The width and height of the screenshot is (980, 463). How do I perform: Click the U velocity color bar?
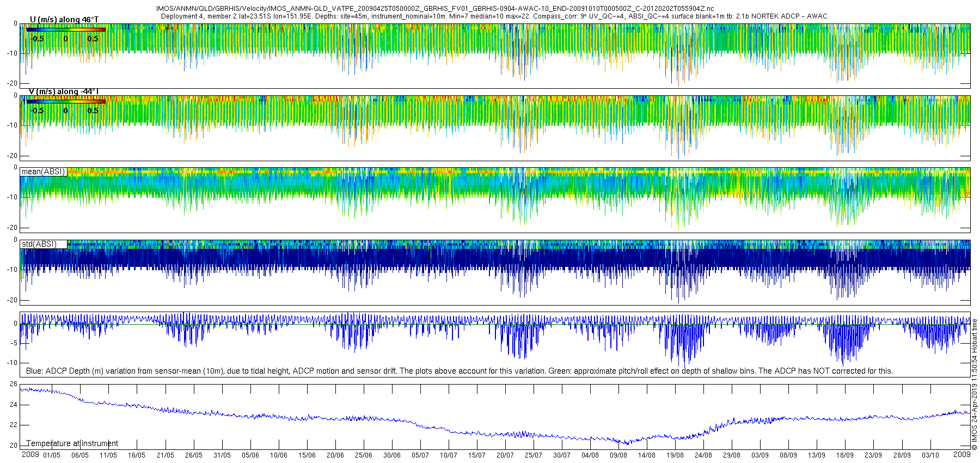pos(66,29)
